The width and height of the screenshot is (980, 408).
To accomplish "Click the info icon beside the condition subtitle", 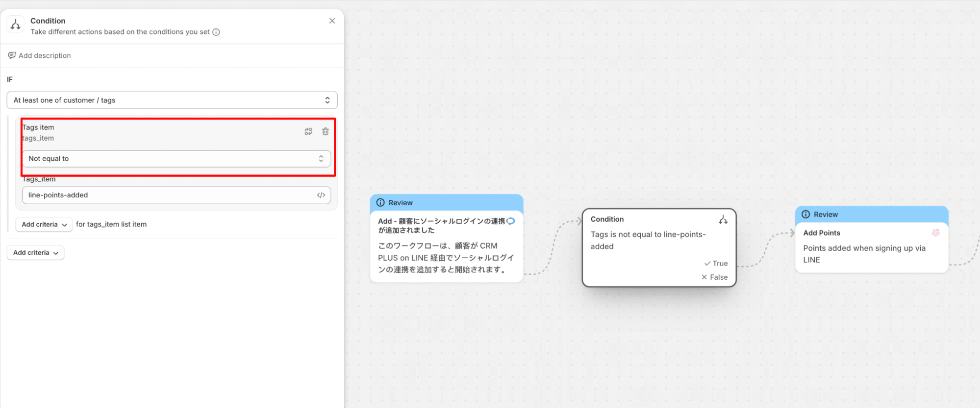I will coord(216,32).
